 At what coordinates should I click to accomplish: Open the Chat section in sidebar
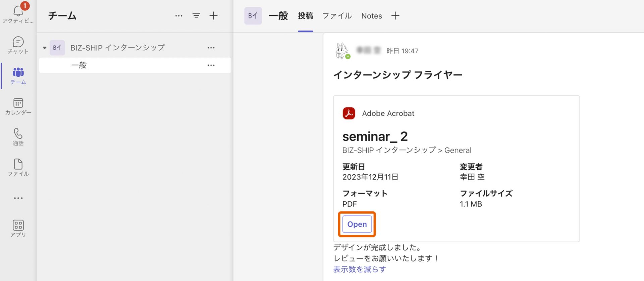click(18, 45)
